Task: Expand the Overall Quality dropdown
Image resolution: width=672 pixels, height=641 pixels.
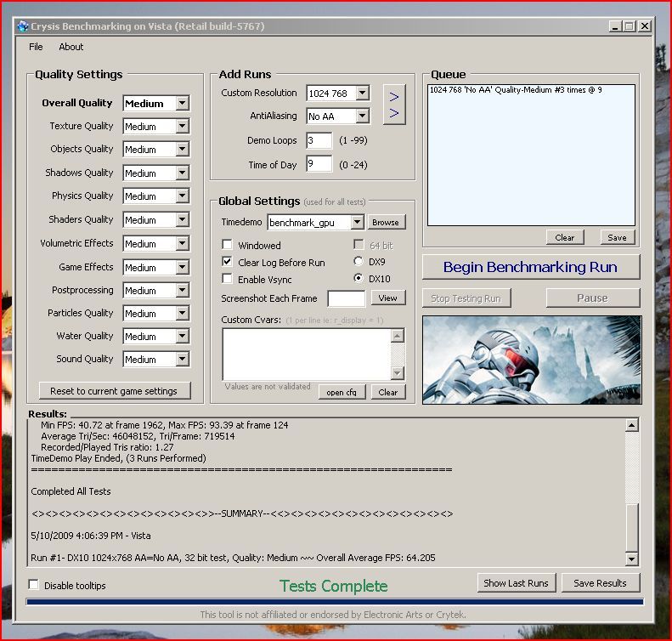Action: [x=182, y=104]
